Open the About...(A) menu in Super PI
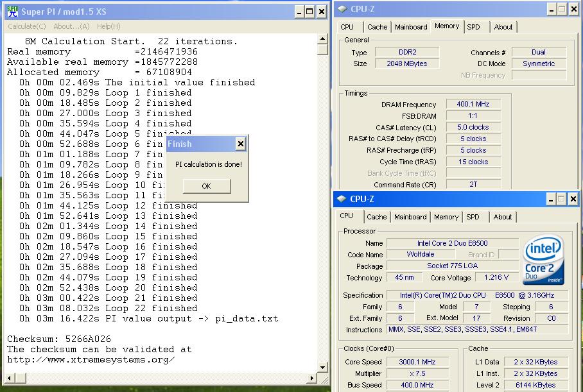This screenshot has width=583, height=392. click(x=71, y=26)
